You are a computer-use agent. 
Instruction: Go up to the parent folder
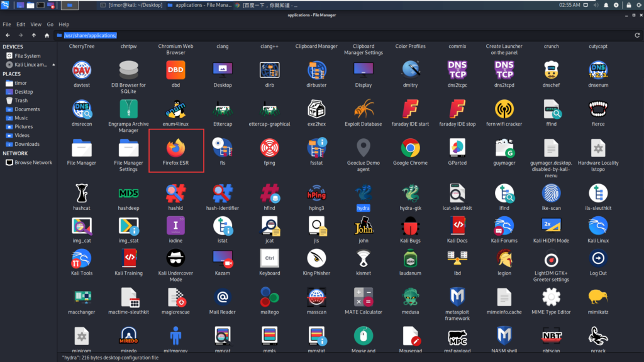(34, 35)
